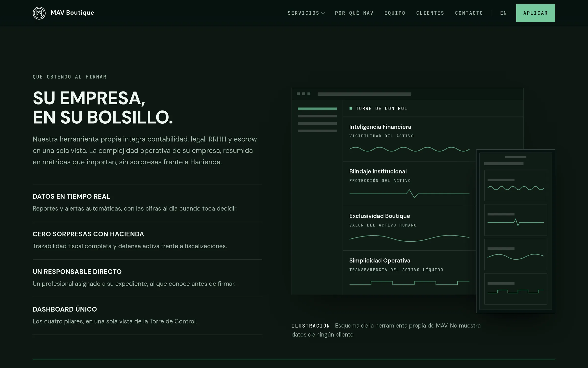Navigate to Contacto in the header
Screen dimensions: 588x368
[x=469, y=13]
